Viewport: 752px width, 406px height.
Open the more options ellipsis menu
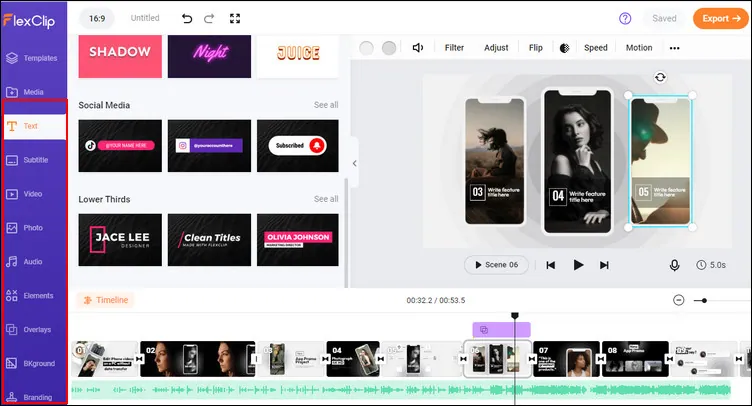(674, 48)
